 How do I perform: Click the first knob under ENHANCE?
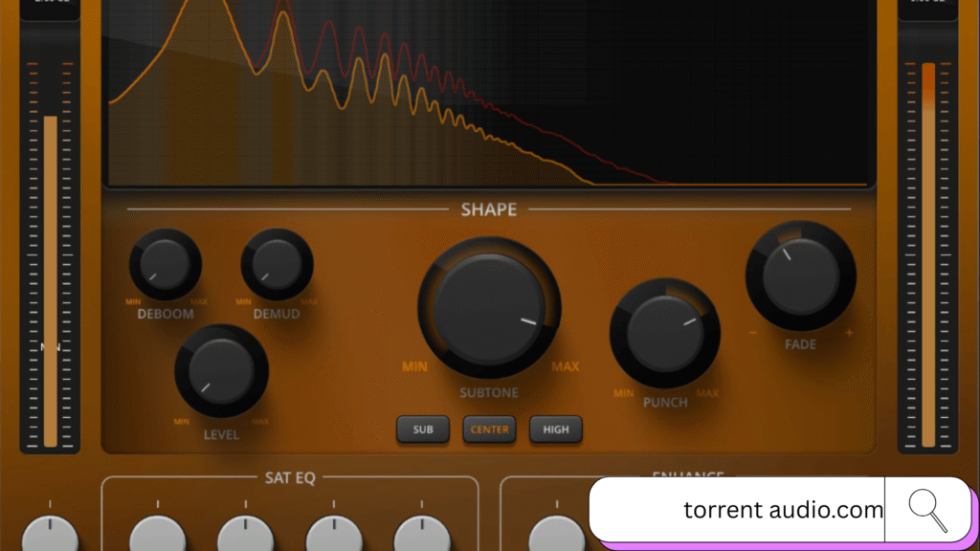(556, 534)
